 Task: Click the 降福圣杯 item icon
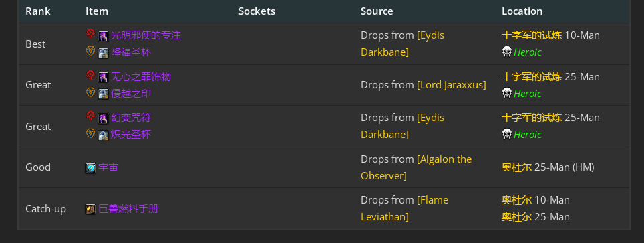coord(103,53)
